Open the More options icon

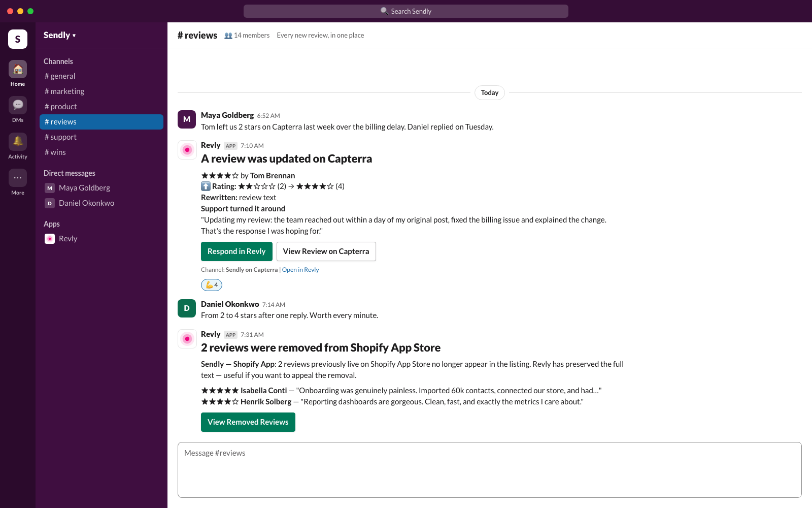point(18,177)
